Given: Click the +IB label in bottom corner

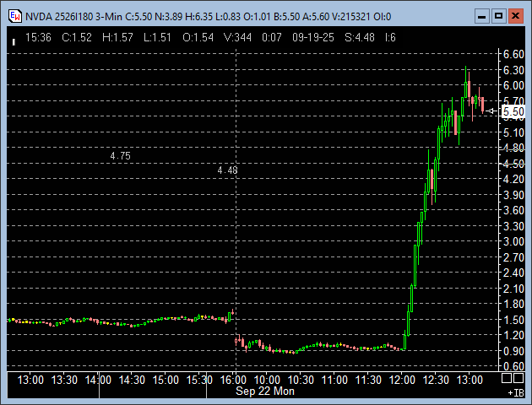Looking at the screenshot, I should [514, 392].
